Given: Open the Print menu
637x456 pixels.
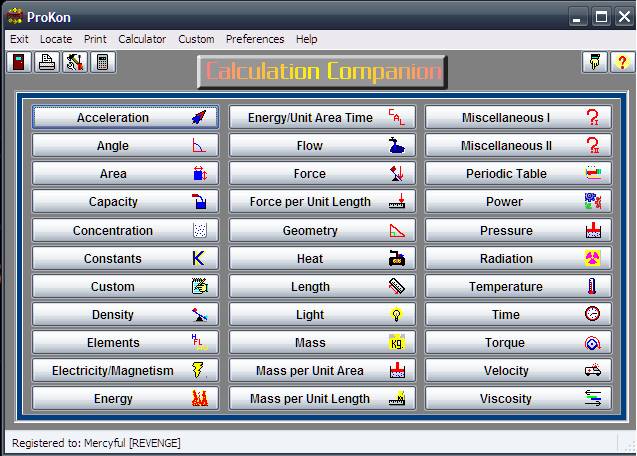Looking at the screenshot, I should (x=95, y=39).
